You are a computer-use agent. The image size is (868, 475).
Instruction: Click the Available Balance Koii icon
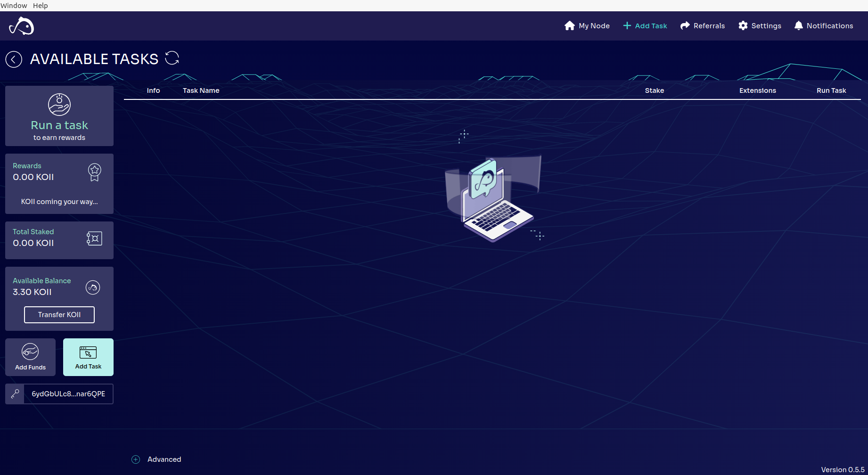[x=93, y=287]
